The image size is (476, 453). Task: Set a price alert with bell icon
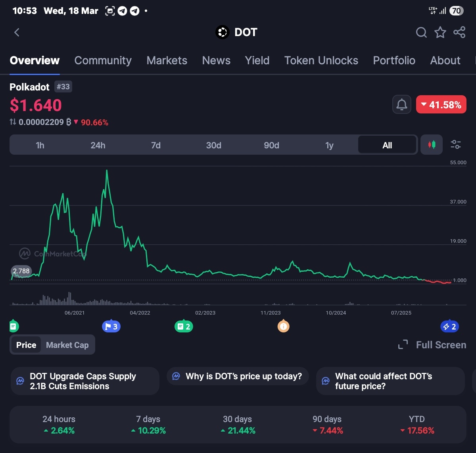[402, 105]
